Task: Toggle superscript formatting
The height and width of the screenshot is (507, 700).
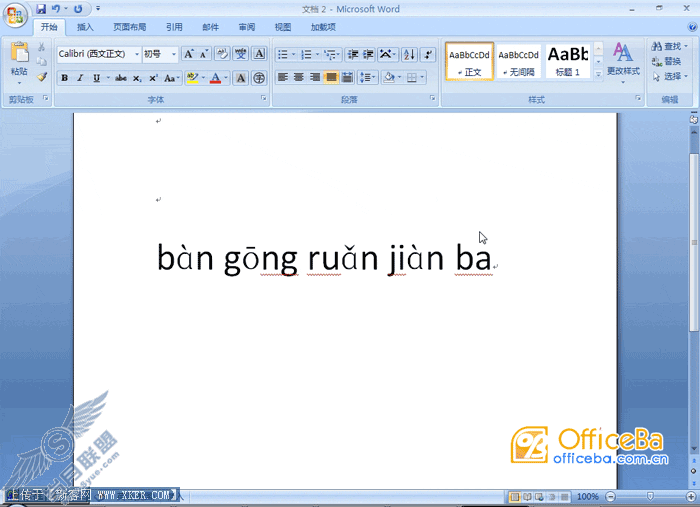Action: point(153,78)
